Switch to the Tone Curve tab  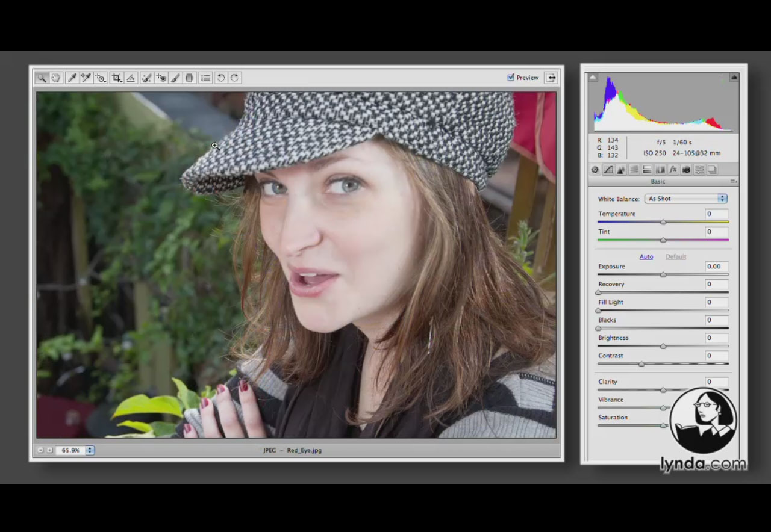[x=608, y=170]
